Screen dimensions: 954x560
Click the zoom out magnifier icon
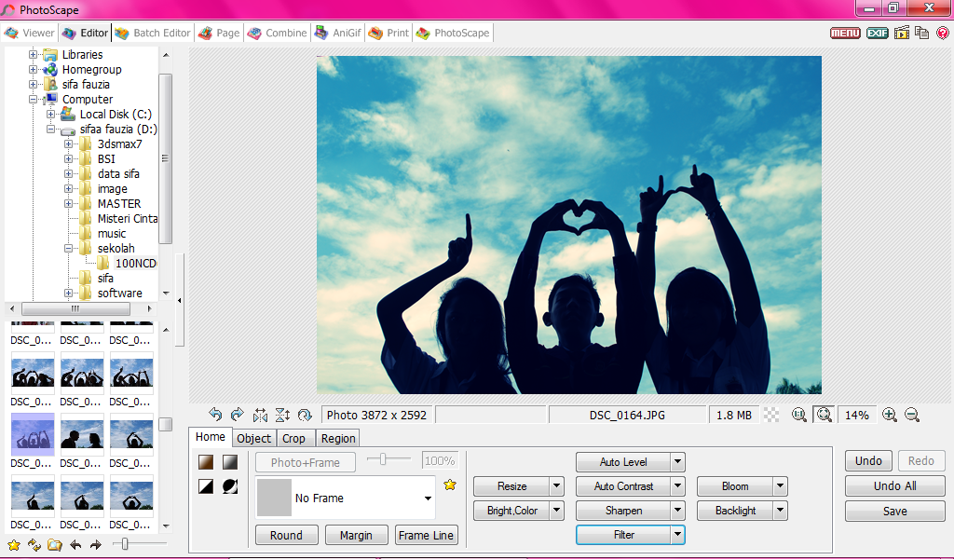(x=911, y=416)
